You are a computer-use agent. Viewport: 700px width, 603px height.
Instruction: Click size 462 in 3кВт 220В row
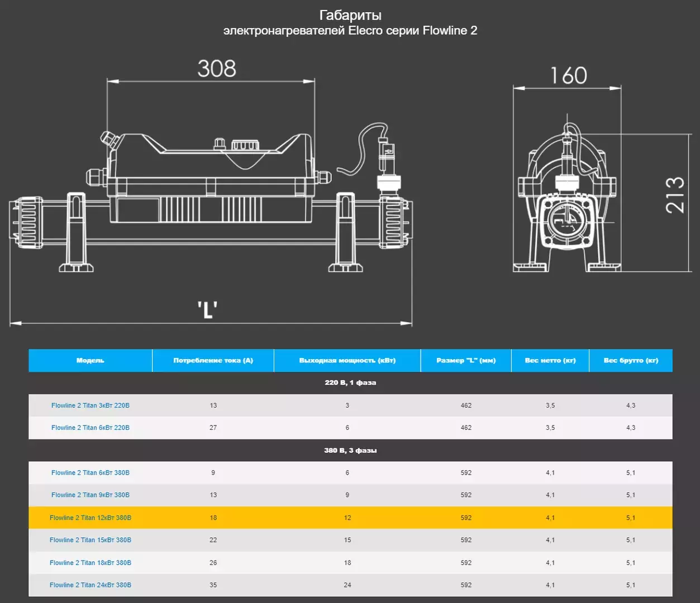coord(466,405)
